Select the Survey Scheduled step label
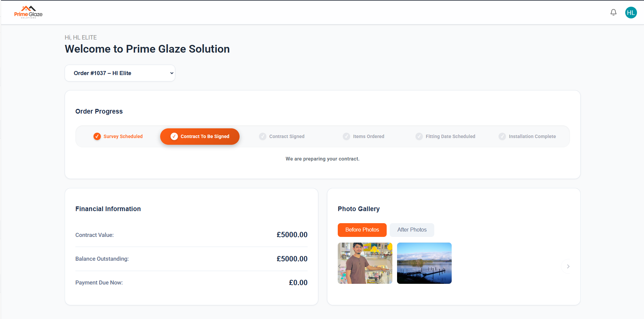 (x=123, y=136)
